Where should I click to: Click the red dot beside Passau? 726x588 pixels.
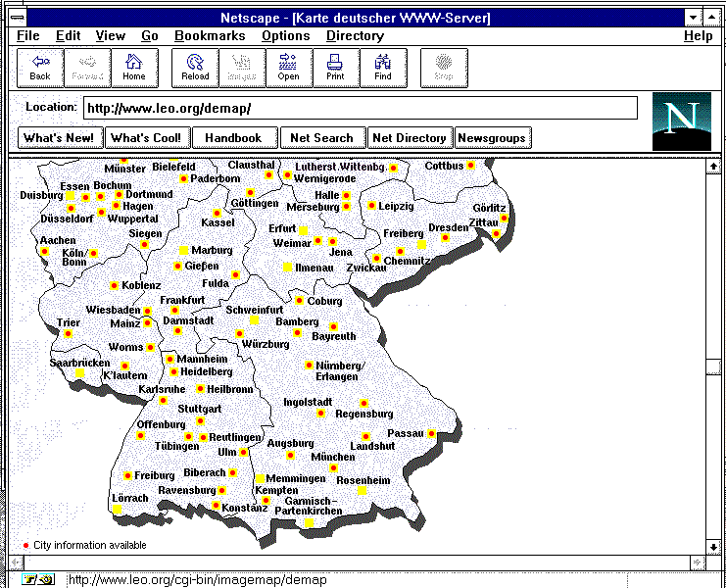coord(431,434)
